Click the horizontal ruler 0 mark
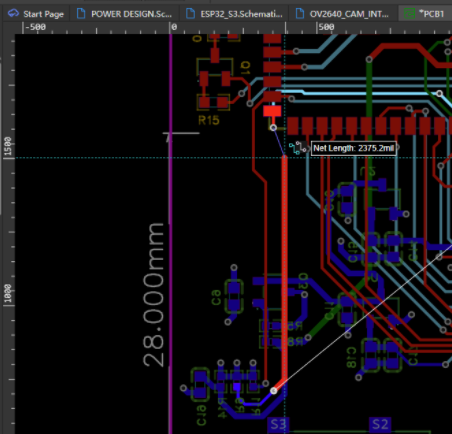This screenshot has width=452, height=434. point(174,27)
